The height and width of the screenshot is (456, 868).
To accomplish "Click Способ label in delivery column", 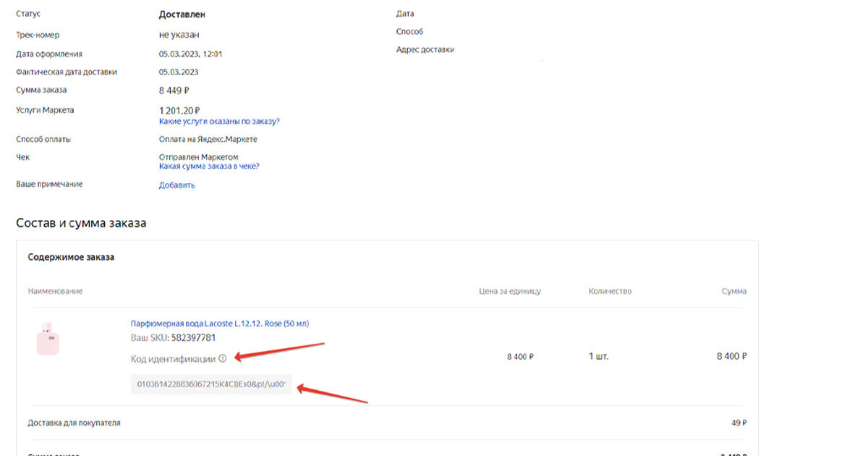I will click(x=410, y=32).
